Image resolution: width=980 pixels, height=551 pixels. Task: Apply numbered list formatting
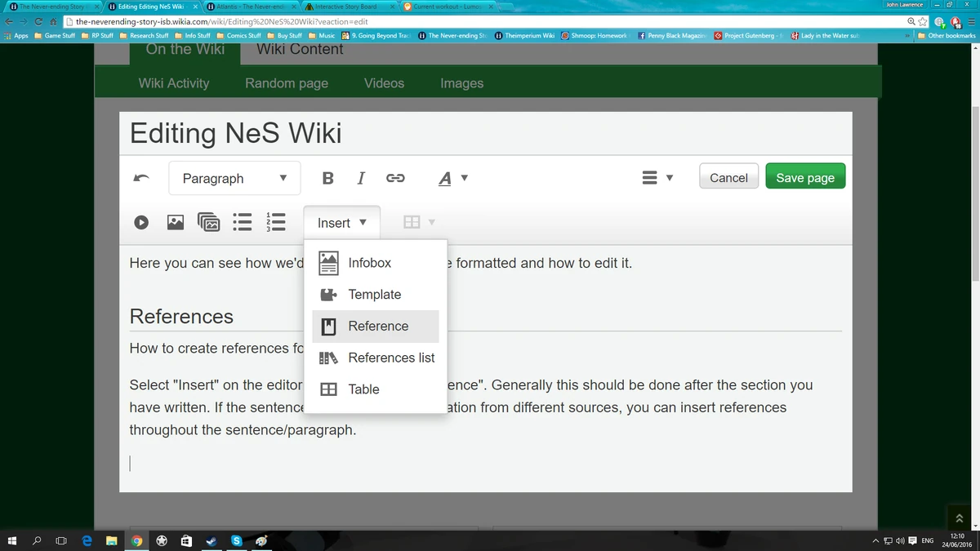point(276,222)
